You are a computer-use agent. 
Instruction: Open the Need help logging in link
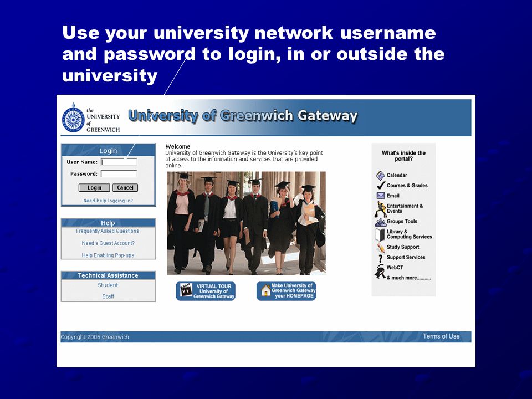click(x=108, y=201)
